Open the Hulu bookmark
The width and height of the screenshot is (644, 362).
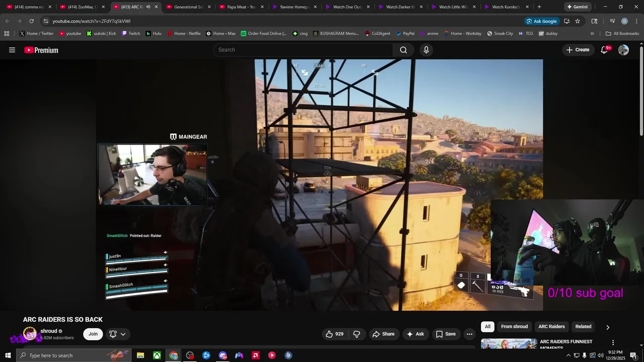pos(153,34)
